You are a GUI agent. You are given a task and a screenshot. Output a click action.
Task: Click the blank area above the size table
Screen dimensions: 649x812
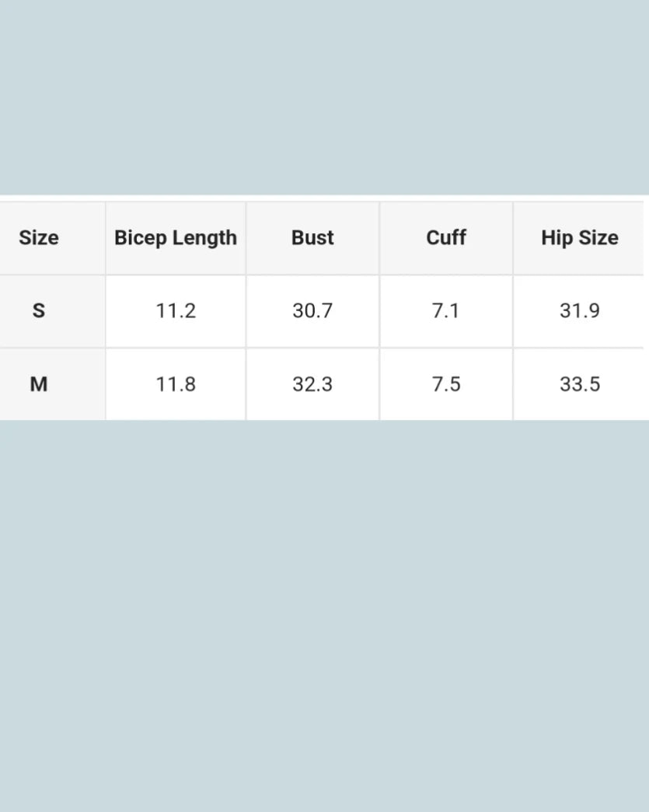tap(324, 97)
